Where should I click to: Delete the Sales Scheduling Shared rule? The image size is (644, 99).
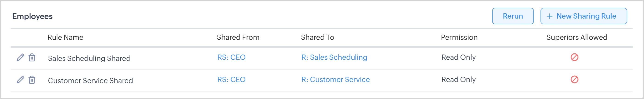click(x=32, y=58)
